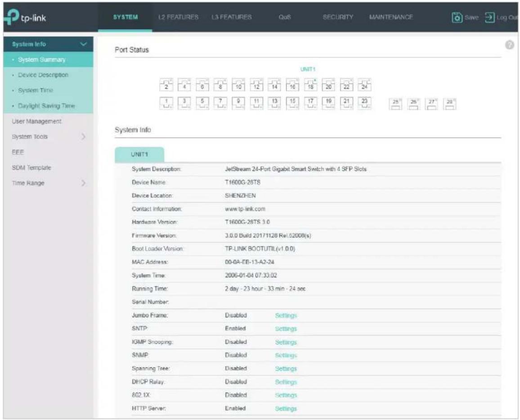Expand System Tools chevron in sidebar
The width and height of the screenshot is (520, 420).
coord(83,137)
